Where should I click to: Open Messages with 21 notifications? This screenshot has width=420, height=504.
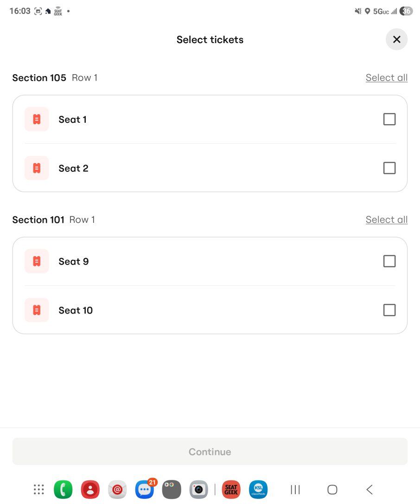pyautogui.click(x=144, y=490)
